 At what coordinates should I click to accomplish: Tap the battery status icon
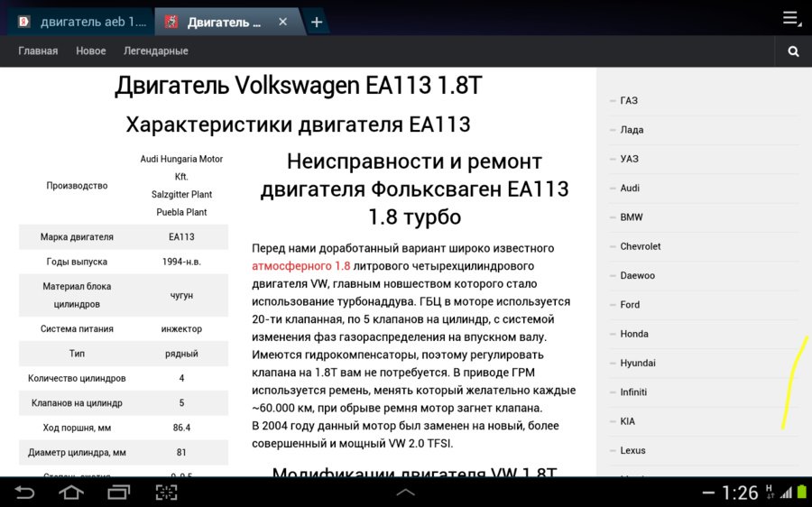[x=803, y=493]
